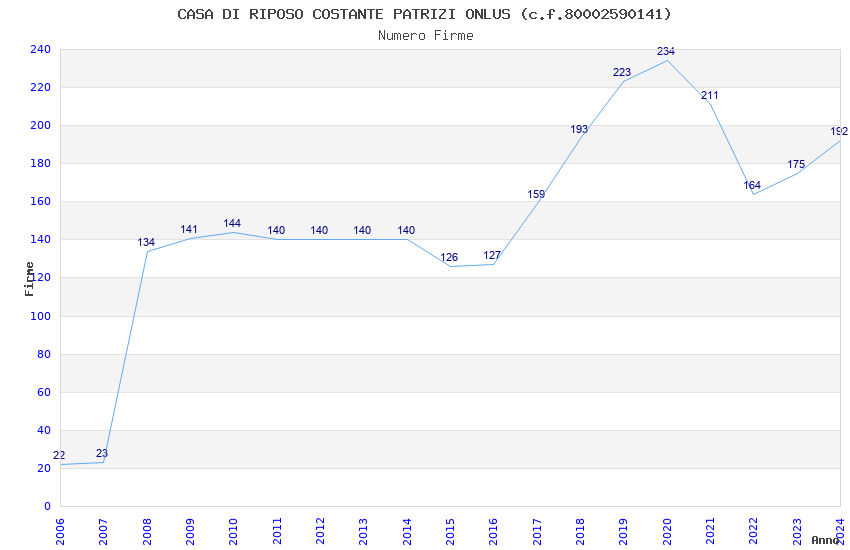The width and height of the screenshot is (850, 550).
Task: Click the data label 164 for 2022
Action: tap(752, 185)
